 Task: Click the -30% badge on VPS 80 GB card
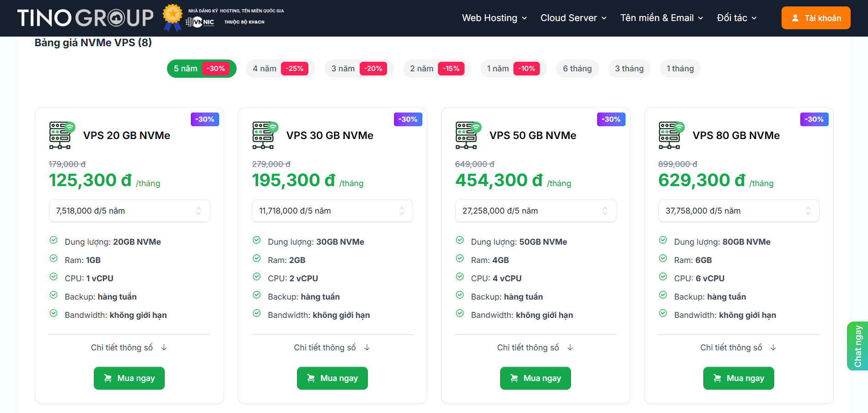coord(814,119)
